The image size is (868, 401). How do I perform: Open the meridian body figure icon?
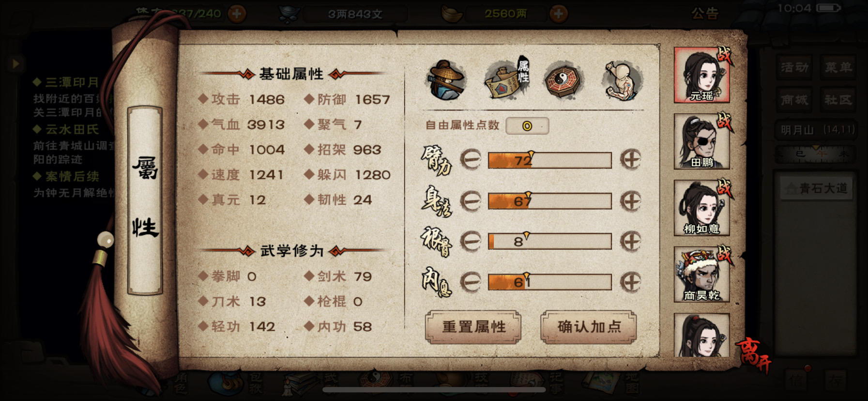tap(622, 81)
